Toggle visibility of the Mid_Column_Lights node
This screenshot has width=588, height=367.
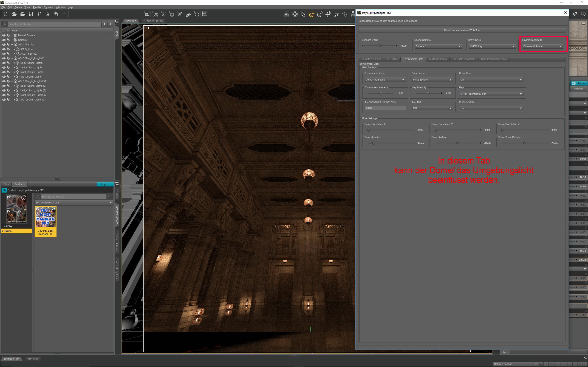[x=4, y=77]
